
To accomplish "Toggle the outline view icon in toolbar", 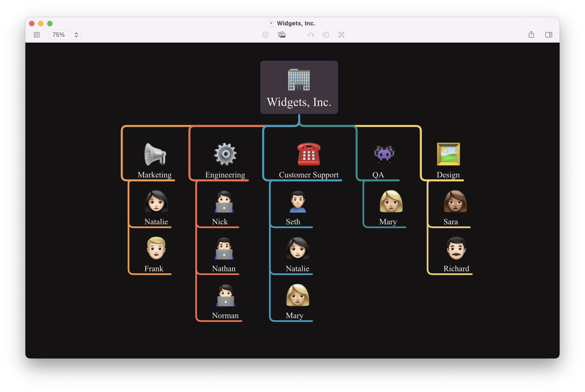I will point(37,35).
